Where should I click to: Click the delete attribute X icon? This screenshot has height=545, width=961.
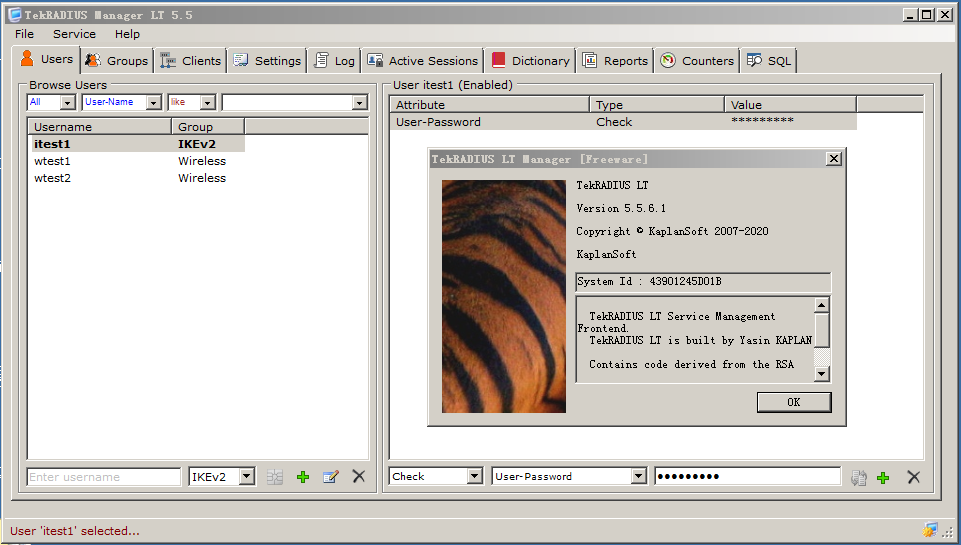pos(914,477)
